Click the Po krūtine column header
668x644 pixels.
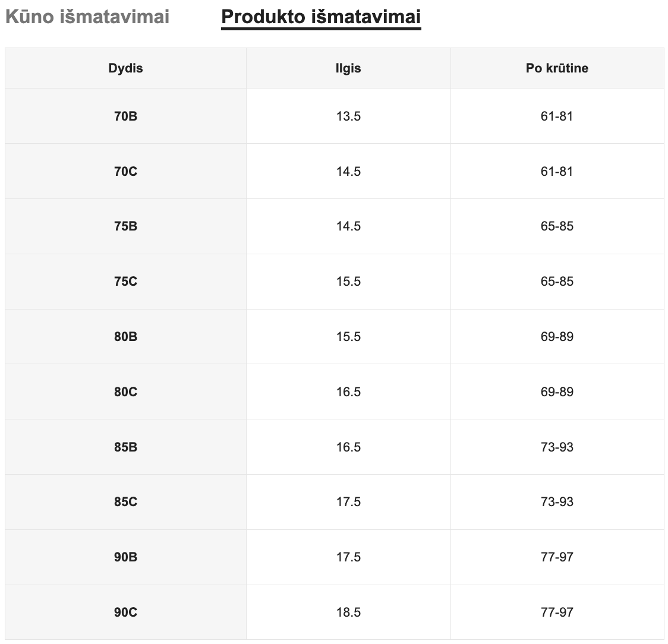click(x=557, y=68)
